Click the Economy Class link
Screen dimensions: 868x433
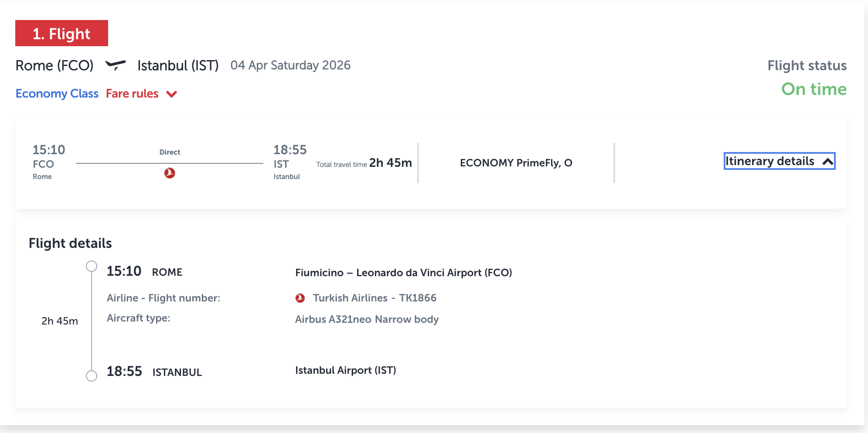point(57,94)
